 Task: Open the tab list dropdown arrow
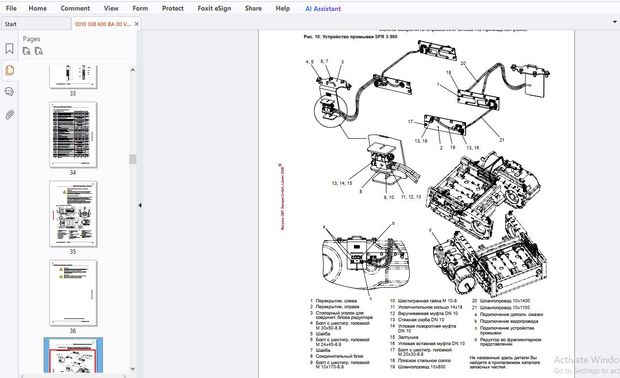(614, 22)
